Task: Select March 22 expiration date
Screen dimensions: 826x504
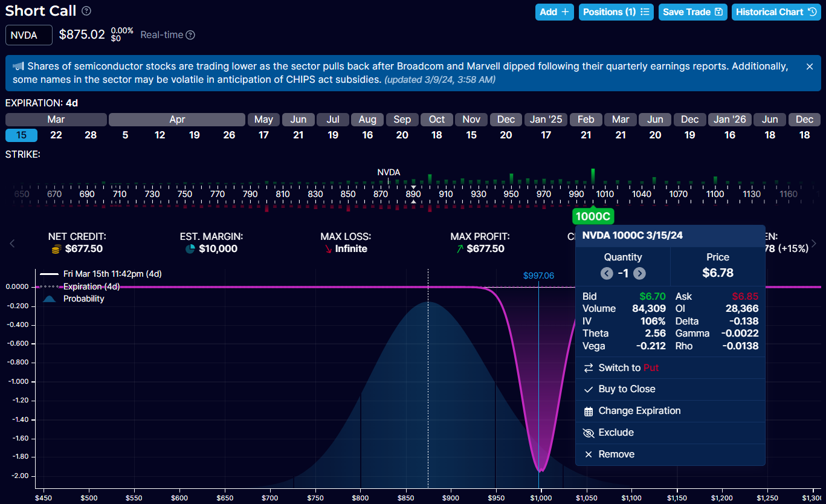Action: (x=56, y=135)
